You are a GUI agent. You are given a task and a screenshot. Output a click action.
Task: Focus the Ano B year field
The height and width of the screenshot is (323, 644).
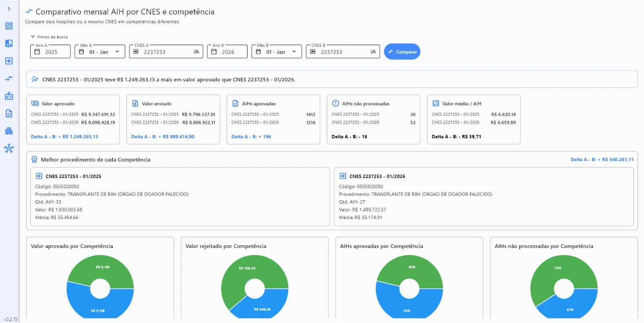[x=227, y=52]
